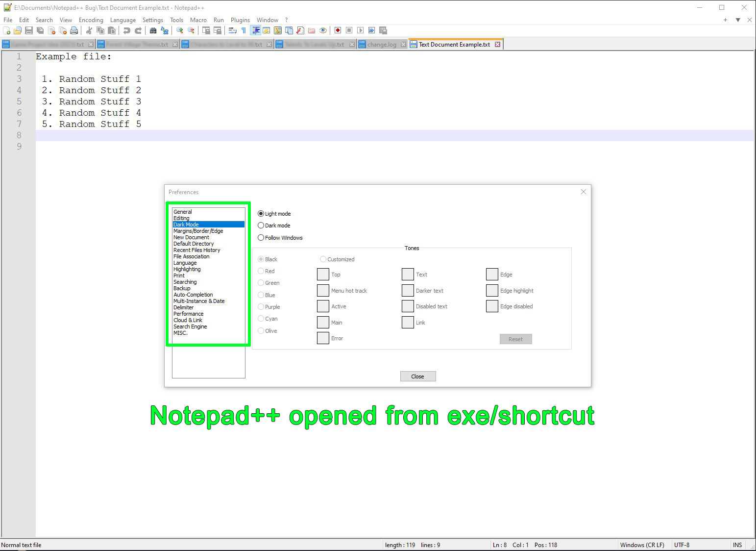756x551 pixels.
Task: Undo the last action via toolbar
Action: 126,30
